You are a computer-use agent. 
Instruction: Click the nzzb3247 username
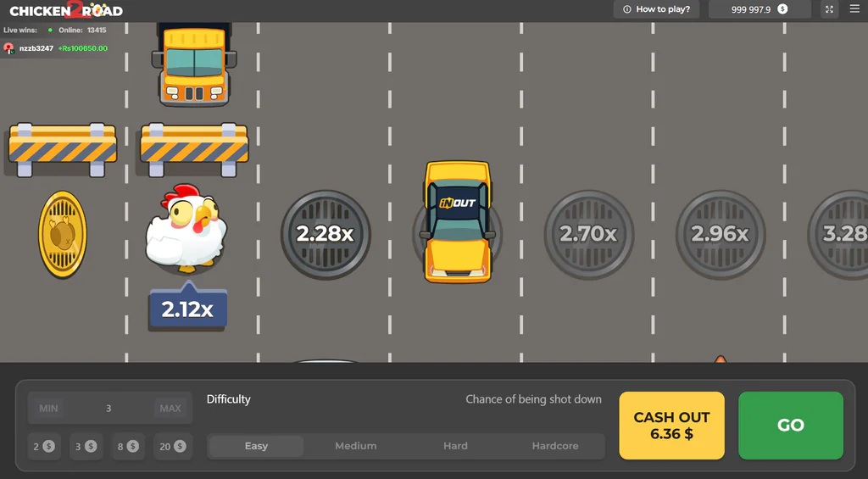36,48
